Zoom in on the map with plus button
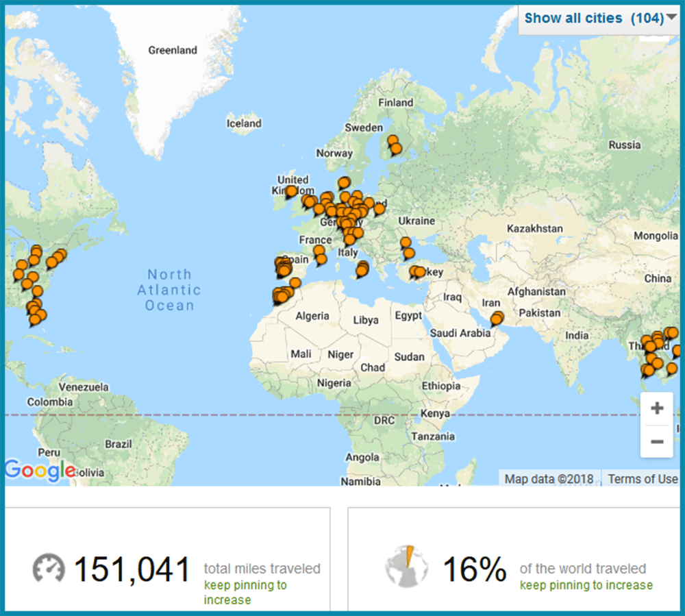The image size is (685, 616). coord(657,409)
